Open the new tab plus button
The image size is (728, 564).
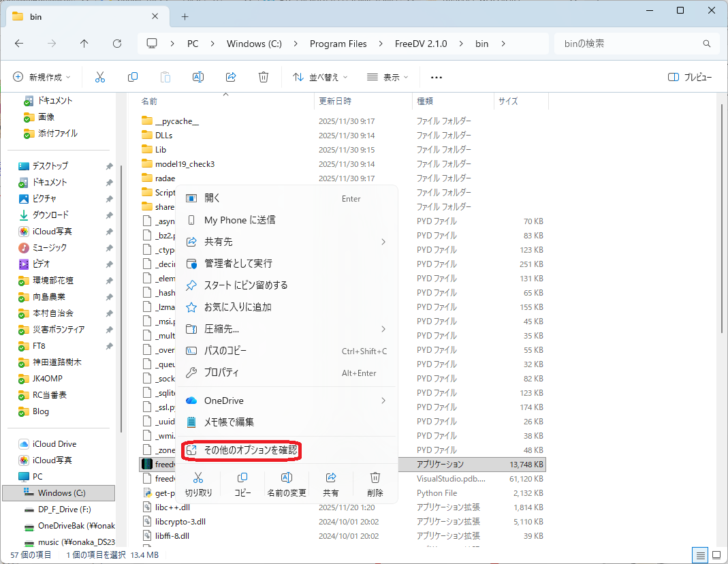185,17
